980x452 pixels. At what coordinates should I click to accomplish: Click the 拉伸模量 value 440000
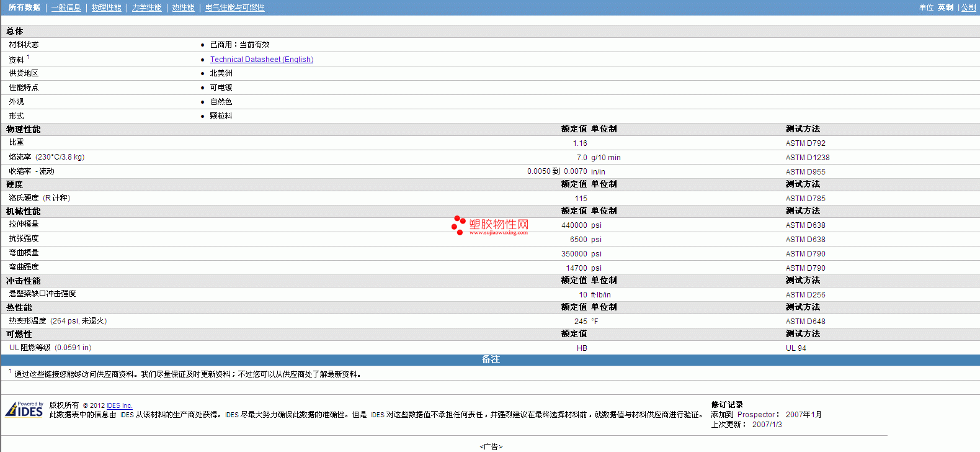[x=574, y=225]
